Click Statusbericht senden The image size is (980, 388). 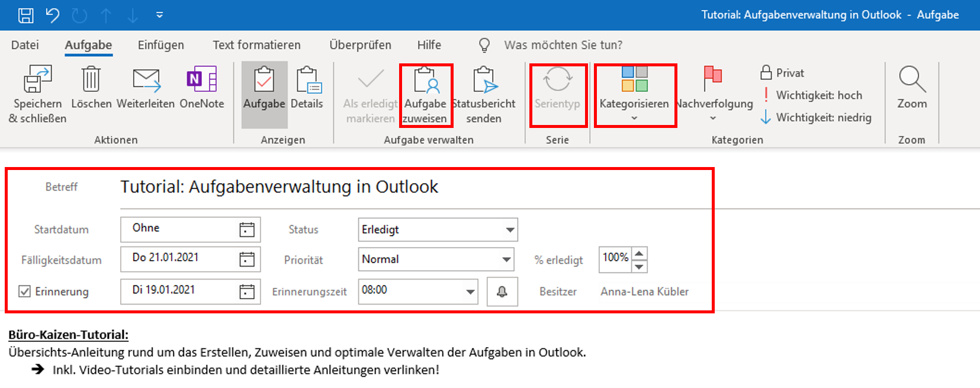[484, 95]
